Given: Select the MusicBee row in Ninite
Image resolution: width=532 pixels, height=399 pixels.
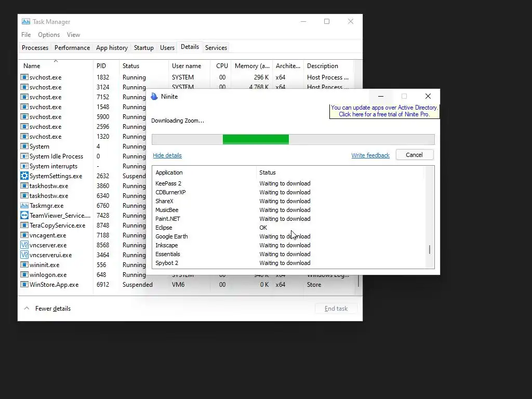Looking at the screenshot, I should click(x=288, y=210).
